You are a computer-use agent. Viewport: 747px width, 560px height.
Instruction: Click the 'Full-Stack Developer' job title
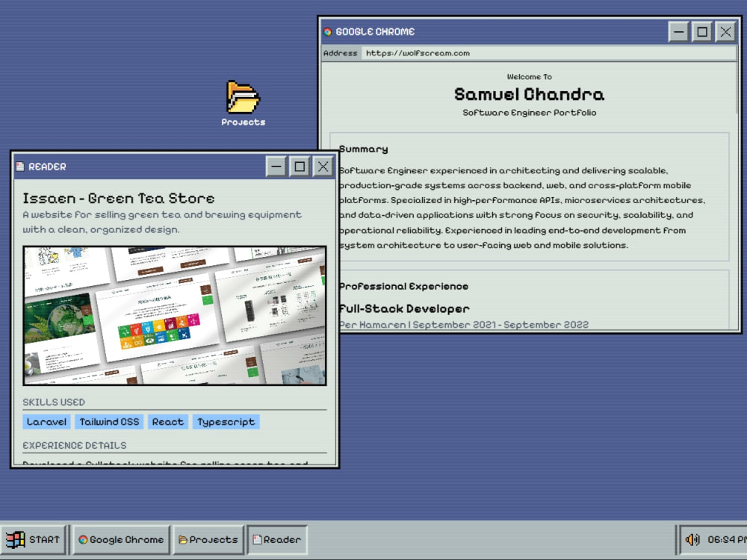pyautogui.click(x=404, y=308)
